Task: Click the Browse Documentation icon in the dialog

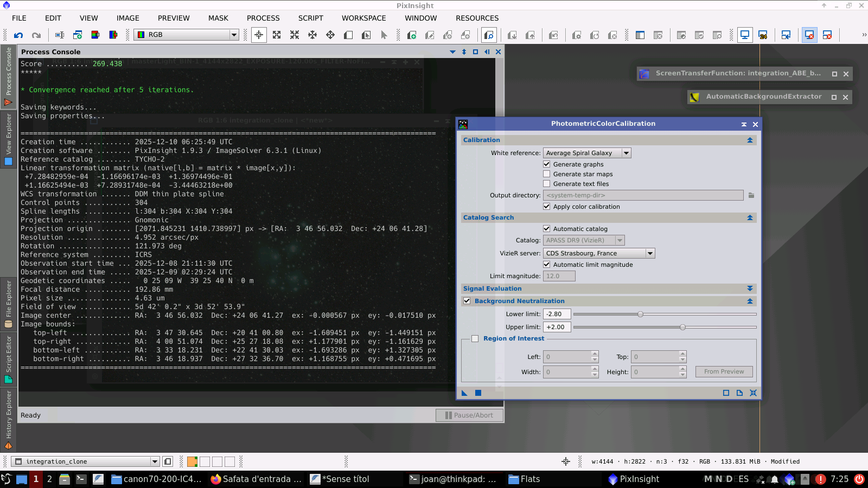Action: [739, 393]
